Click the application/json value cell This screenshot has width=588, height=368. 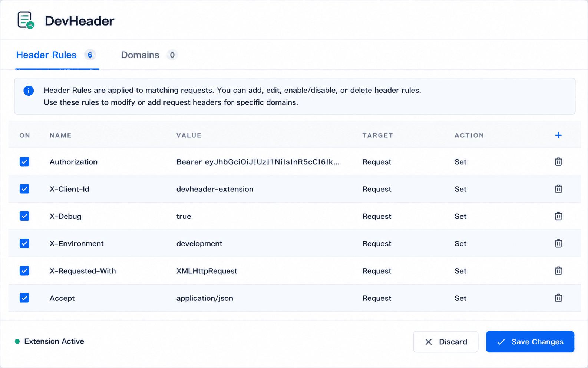pyautogui.click(x=205, y=298)
